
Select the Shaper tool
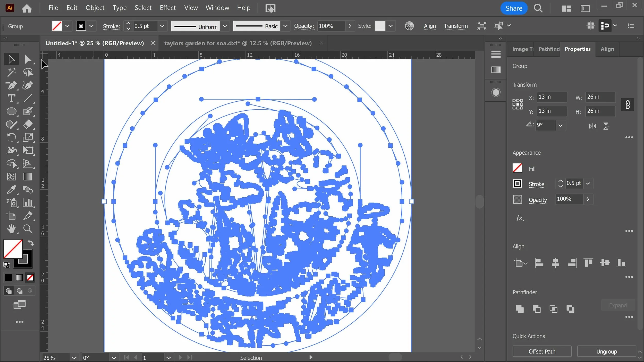pyautogui.click(x=11, y=124)
